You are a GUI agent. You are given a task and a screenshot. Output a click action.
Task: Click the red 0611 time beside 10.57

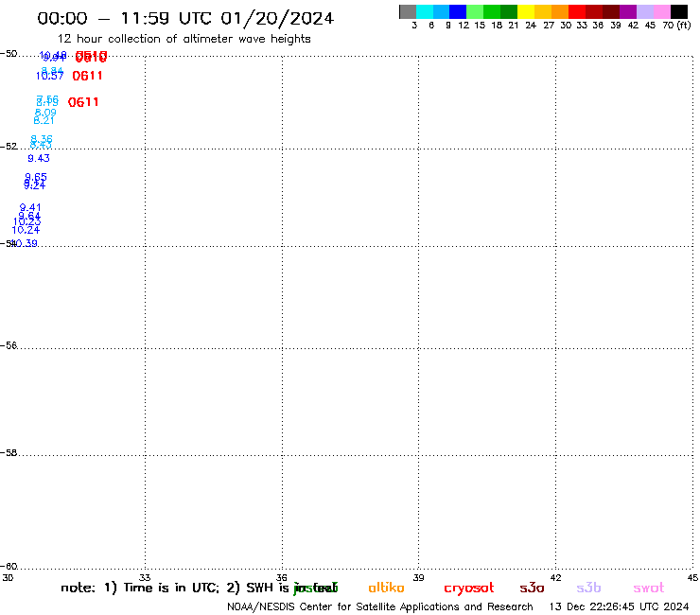[x=87, y=76]
